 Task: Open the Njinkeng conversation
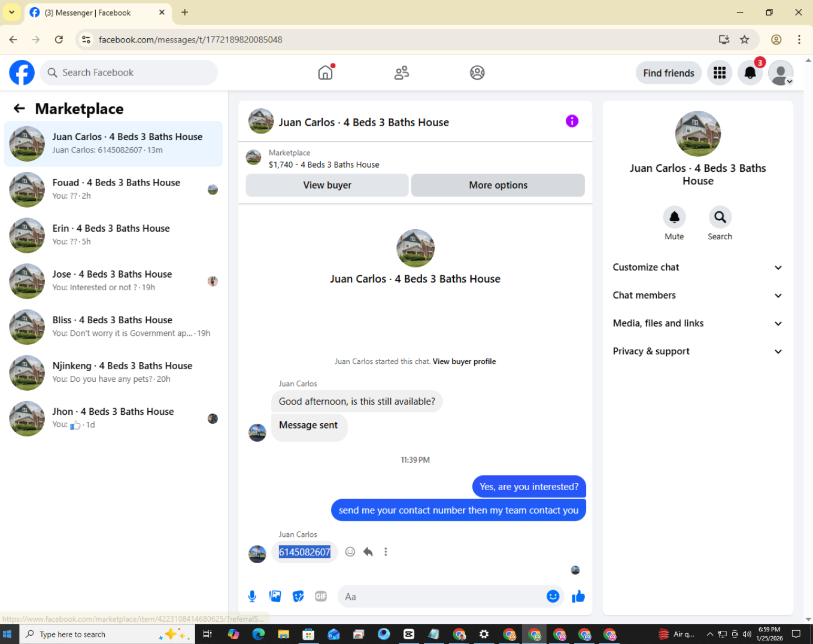[114, 373]
